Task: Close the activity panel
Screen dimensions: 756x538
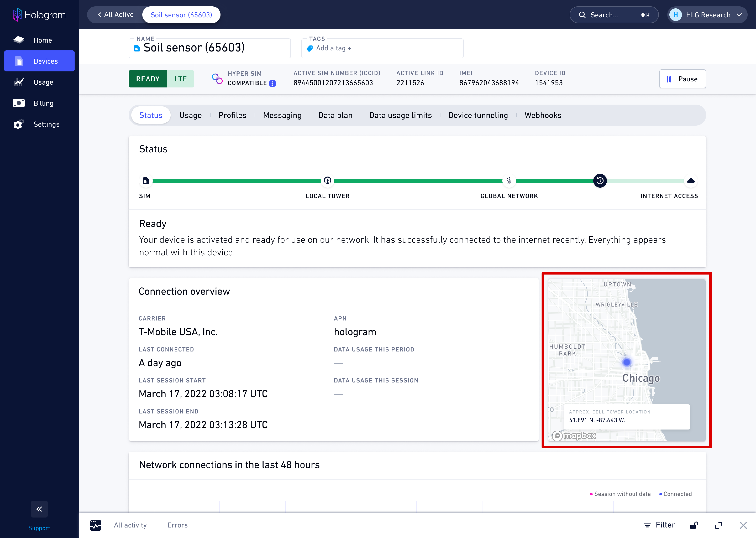Action: pos(743,525)
